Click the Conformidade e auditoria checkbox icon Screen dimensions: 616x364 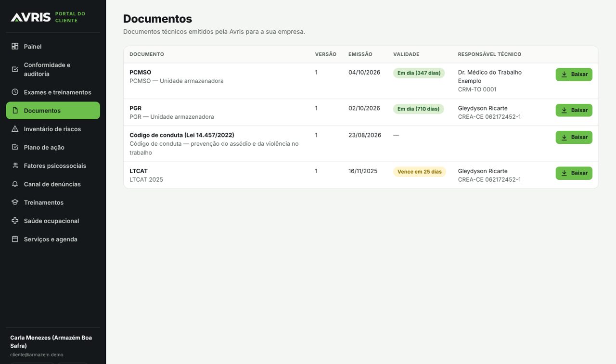pyautogui.click(x=15, y=69)
